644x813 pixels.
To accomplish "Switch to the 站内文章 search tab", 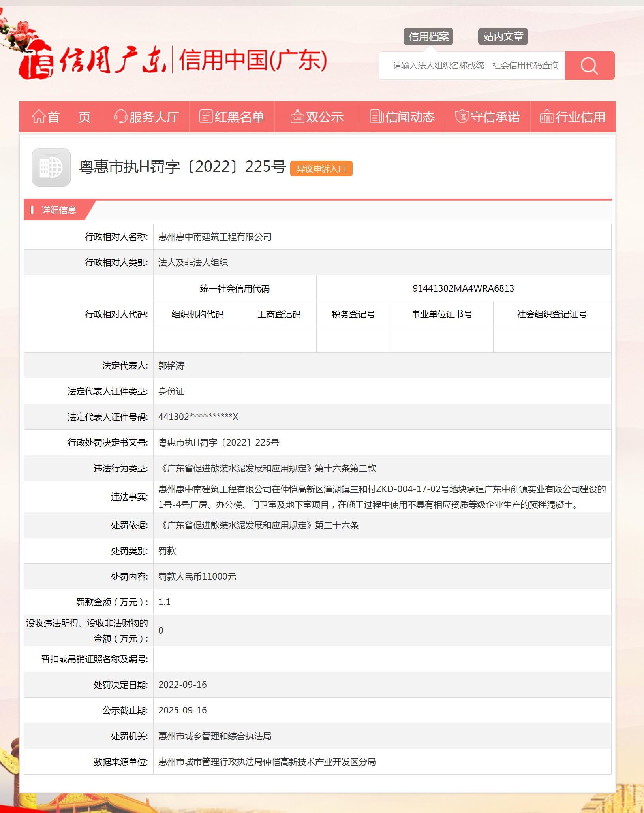I will pyautogui.click(x=503, y=37).
